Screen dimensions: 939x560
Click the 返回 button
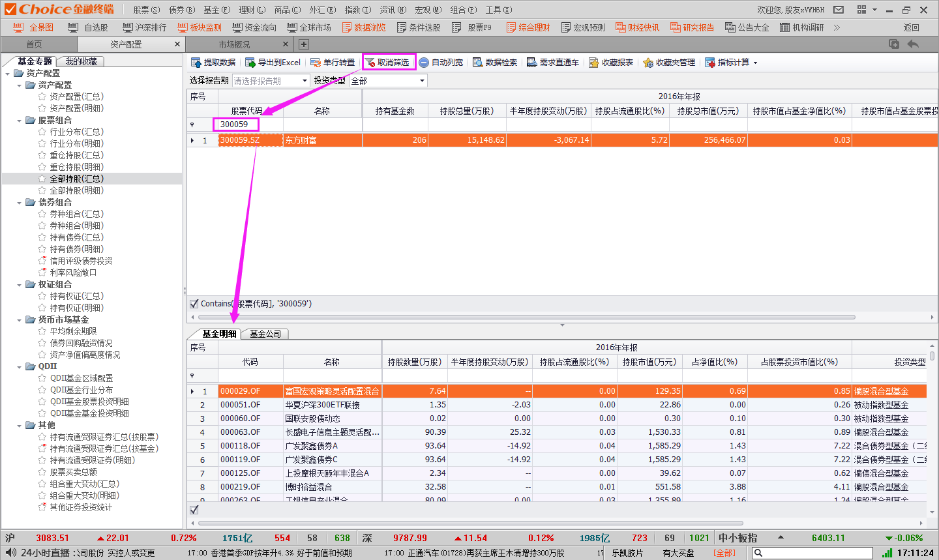tap(911, 27)
